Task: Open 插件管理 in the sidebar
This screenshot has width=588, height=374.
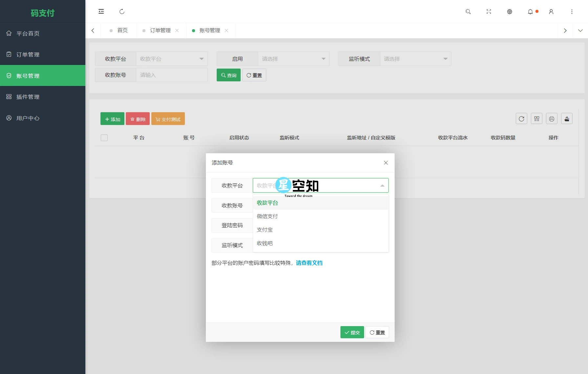Action: pos(28,97)
